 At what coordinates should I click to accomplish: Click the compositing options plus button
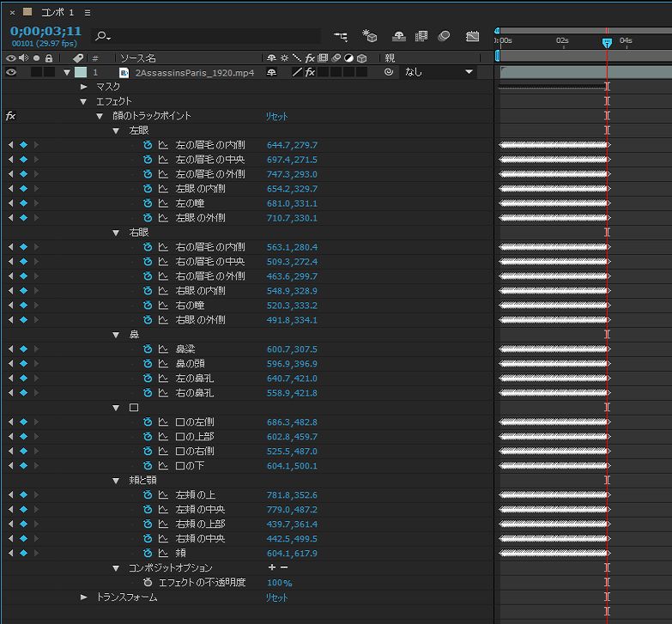pyautogui.click(x=272, y=567)
